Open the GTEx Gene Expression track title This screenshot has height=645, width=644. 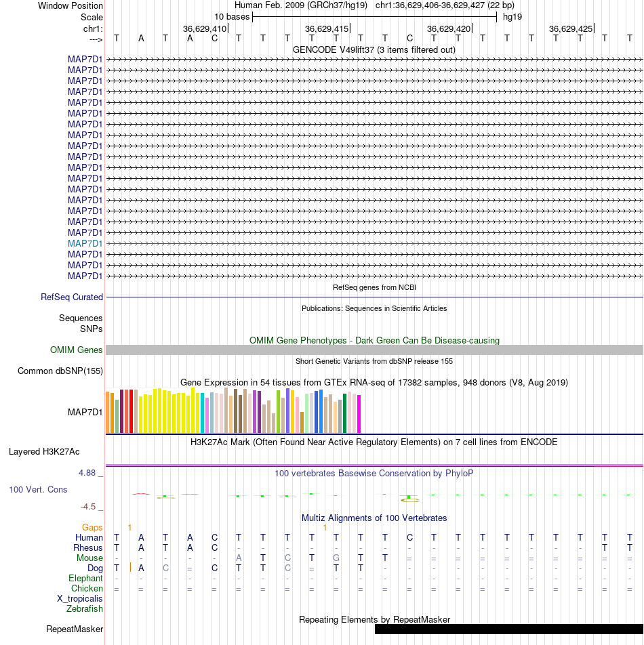374,382
